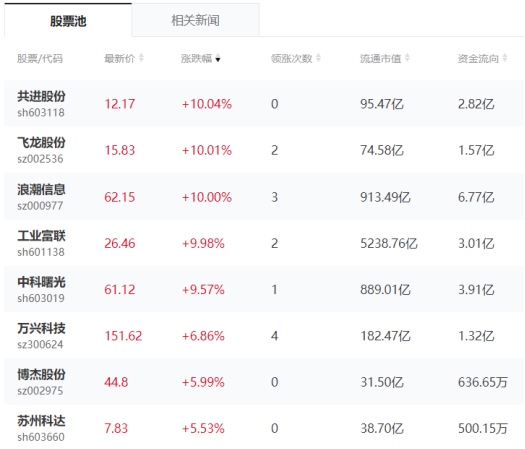
Task: Click fund flow 6.77亿
Action: click(476, 197)
